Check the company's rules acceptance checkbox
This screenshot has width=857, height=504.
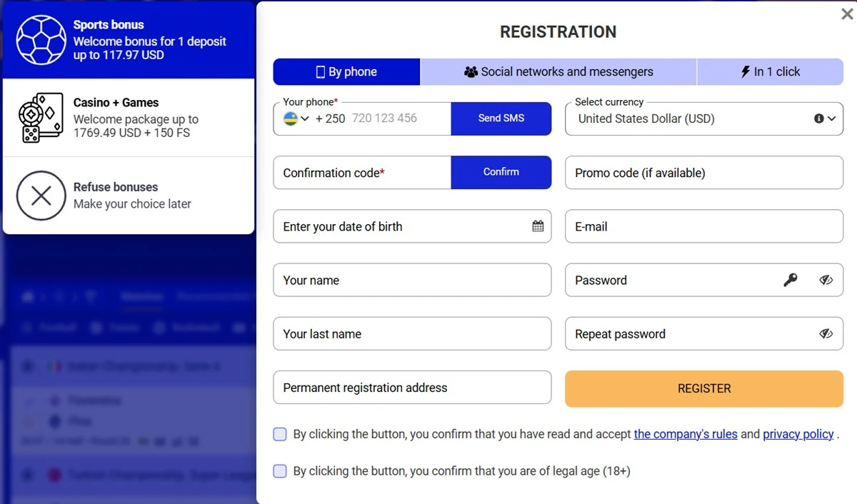coord(279,434)
